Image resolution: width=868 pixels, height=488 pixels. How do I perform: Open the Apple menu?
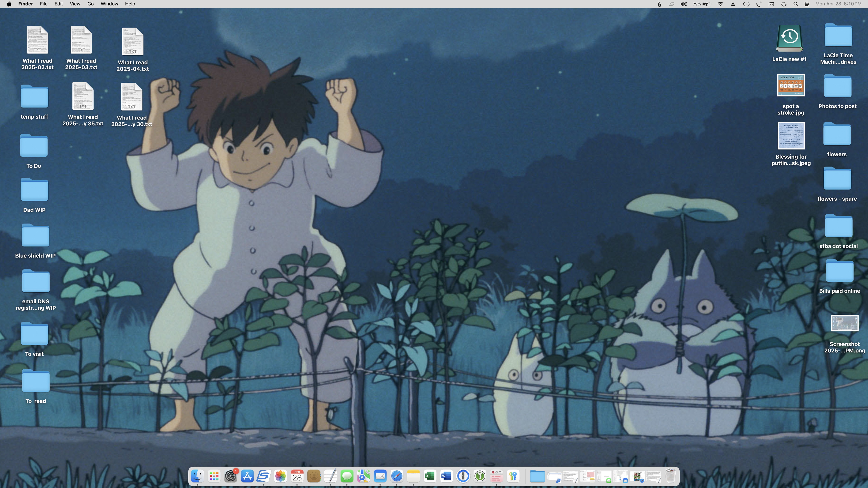pos(9,4)
